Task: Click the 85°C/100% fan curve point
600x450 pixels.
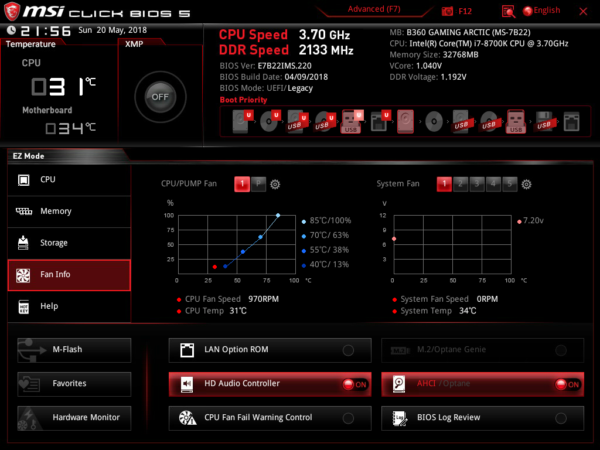Action: pos(278,215)
